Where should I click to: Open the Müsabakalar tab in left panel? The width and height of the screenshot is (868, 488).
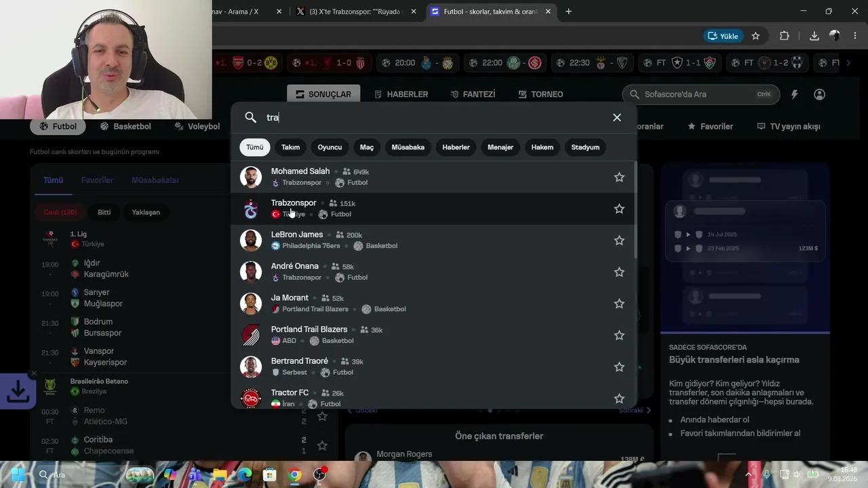[x=155, y=180]
